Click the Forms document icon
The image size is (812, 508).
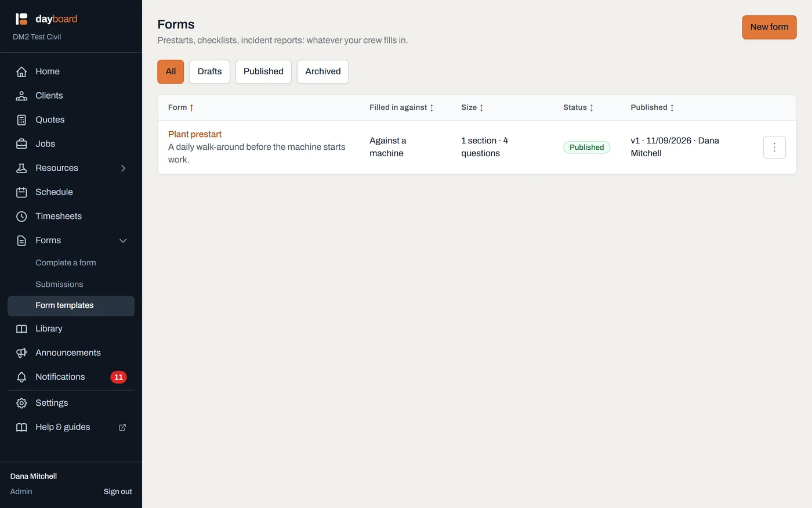(x=21, y=240)
